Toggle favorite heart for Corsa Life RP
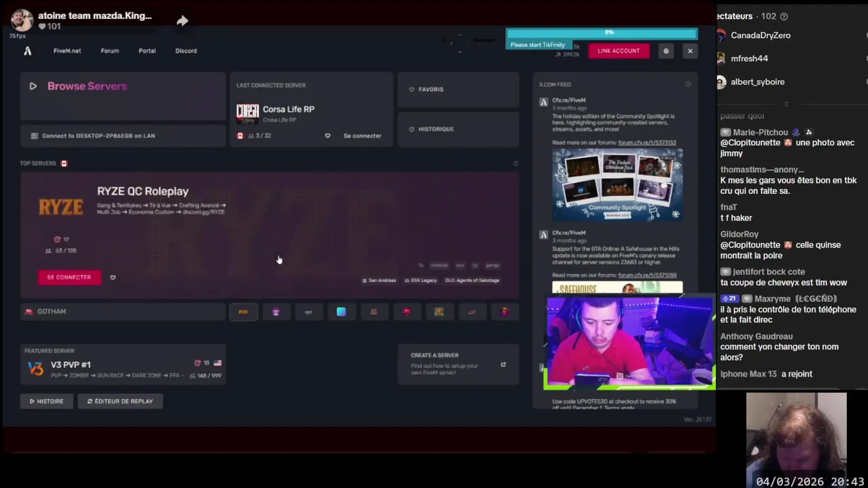Viewport: 868px width, 488px height. (x=328, y=136)
